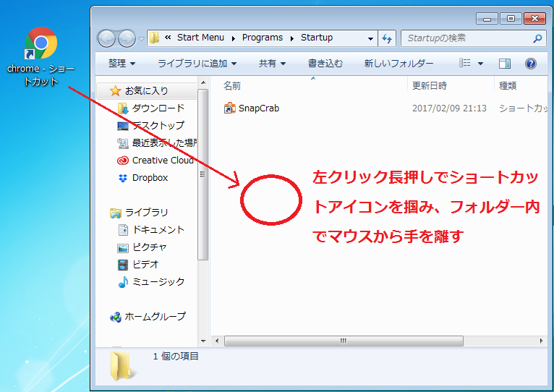The width and height of the screenshot is (554, 392).
Task: Click the navigation pane vertical scrollbar thumb
Action: click(x=203, y=174)
